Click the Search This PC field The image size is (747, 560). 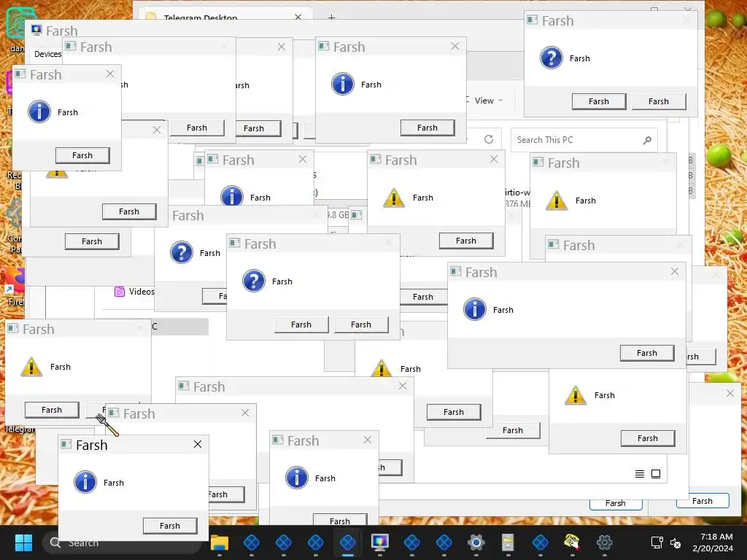(x=584, y=140)
